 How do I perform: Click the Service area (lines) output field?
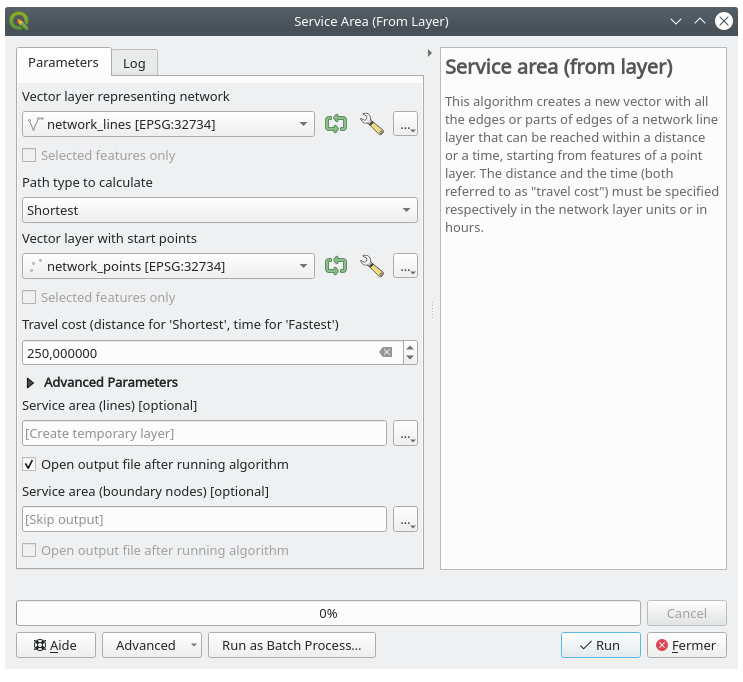pos(204,433)
